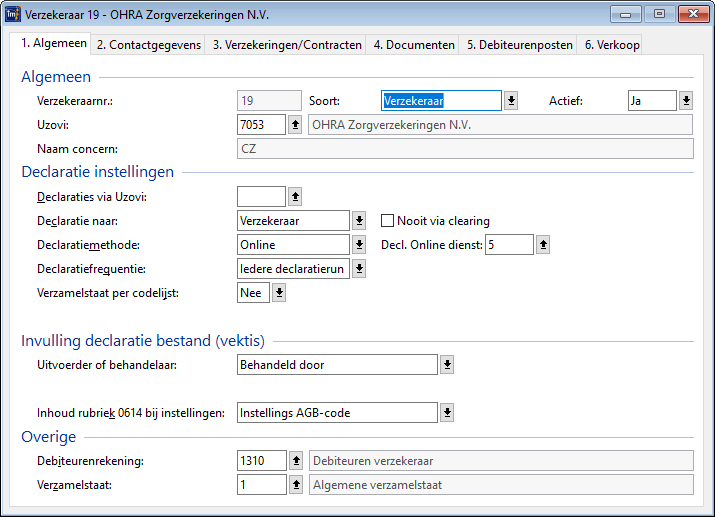Click the Verzamelstaat number field
Image resolution: width=715 pixels, height=517 pixels.
click(x=262, y=485)
